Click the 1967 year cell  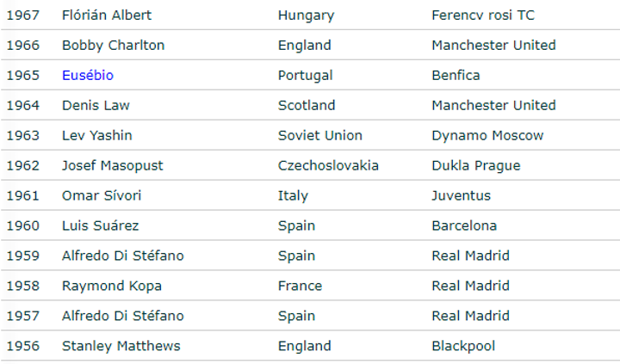[23, 15]
